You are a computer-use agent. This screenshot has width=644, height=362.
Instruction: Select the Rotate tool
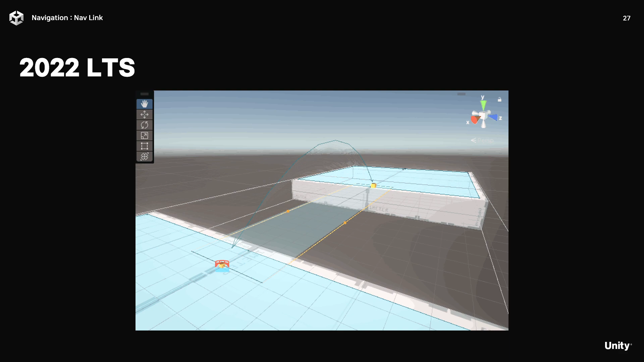coord(145,125)
